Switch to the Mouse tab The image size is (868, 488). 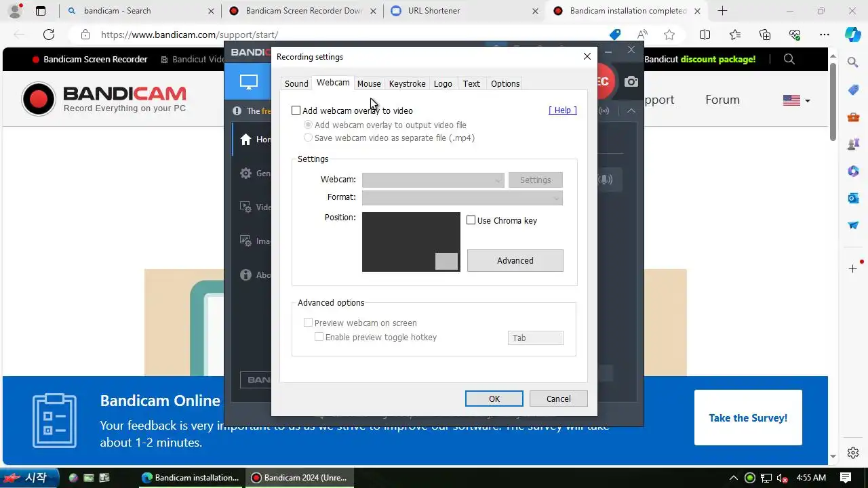pyautogui.click(x=369, y=83)
